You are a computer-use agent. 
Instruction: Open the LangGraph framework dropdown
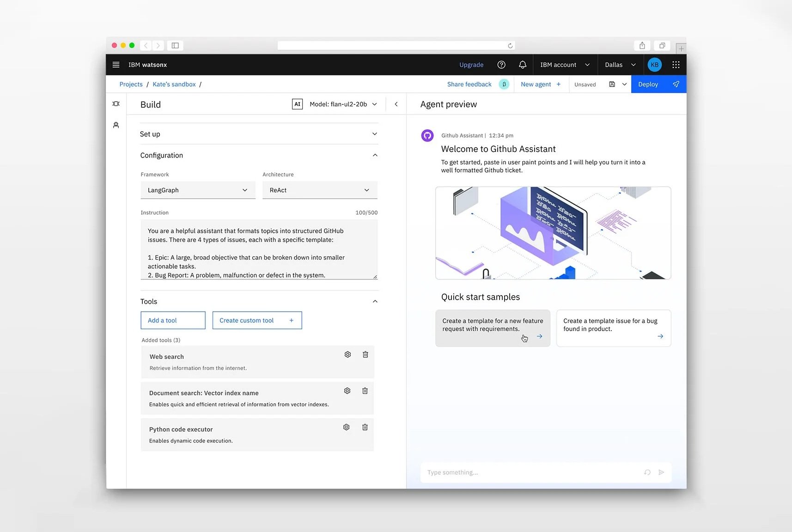coord(198,190)
